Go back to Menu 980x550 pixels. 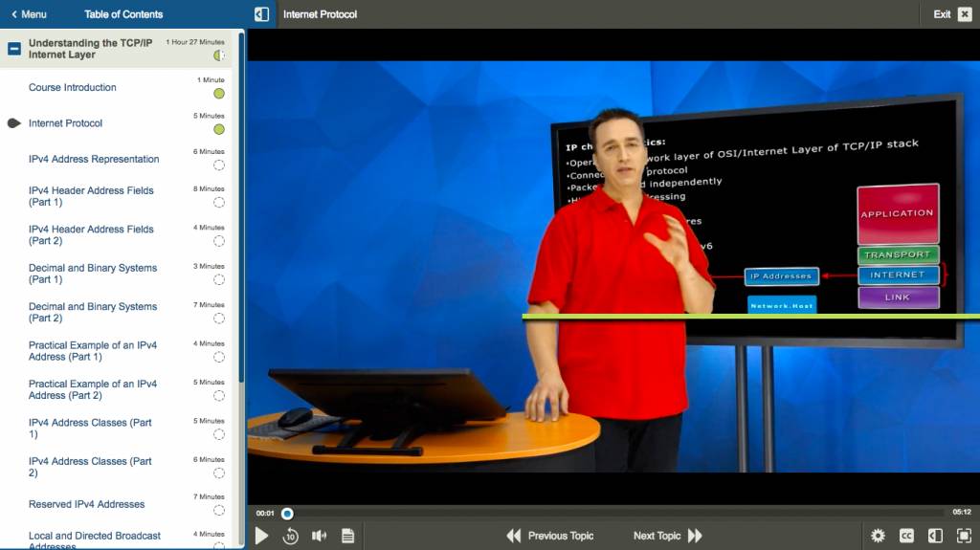click(29, 13)
